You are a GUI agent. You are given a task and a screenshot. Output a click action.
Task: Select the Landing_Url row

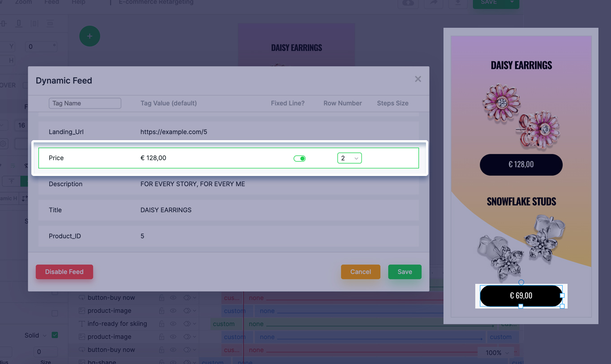pyautogui.click(x=228, y=132)
